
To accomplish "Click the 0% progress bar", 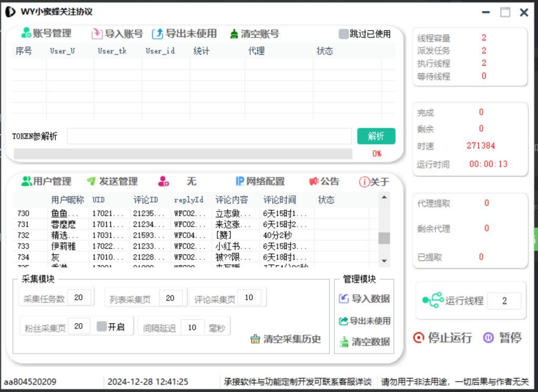I will point(184,153).
